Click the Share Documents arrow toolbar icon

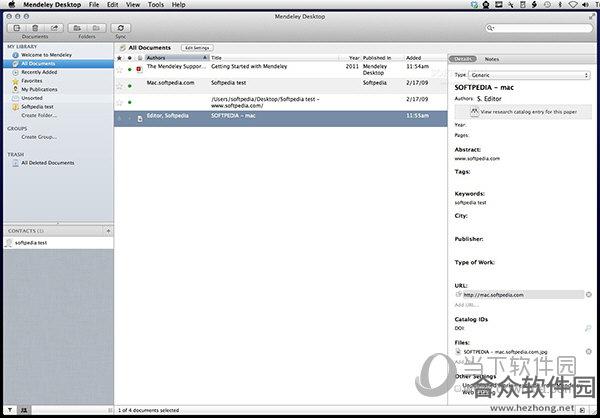pos(54,28)
